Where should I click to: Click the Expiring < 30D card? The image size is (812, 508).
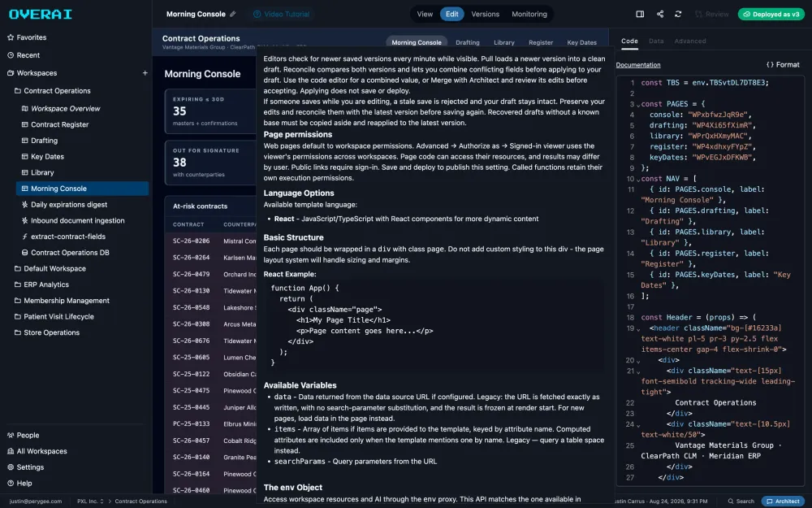(211, 111)
